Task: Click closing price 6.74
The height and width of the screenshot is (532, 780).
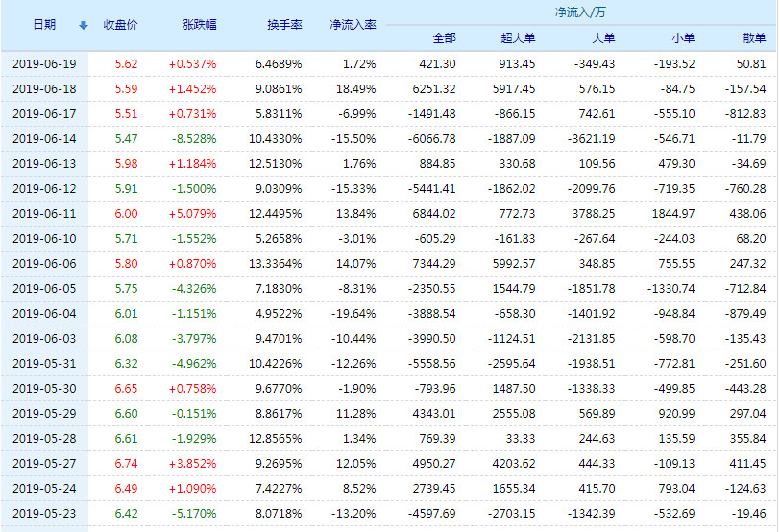Action: point(126,464)
